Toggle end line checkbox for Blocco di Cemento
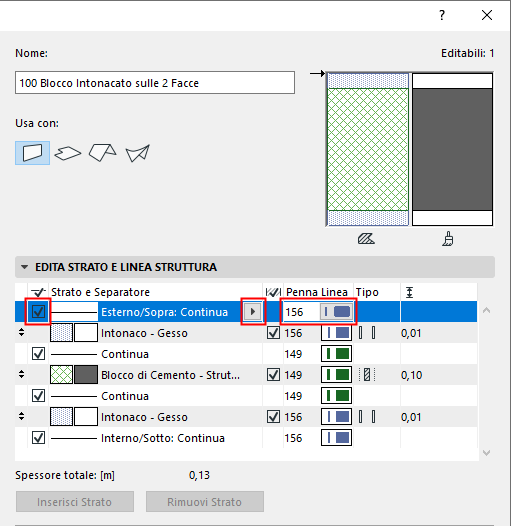 click(273, 375)
